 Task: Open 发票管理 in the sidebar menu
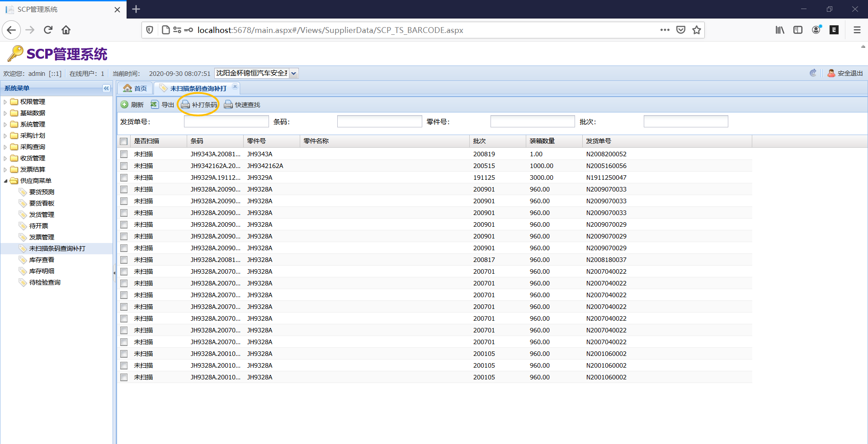click(x=42, y=237)
